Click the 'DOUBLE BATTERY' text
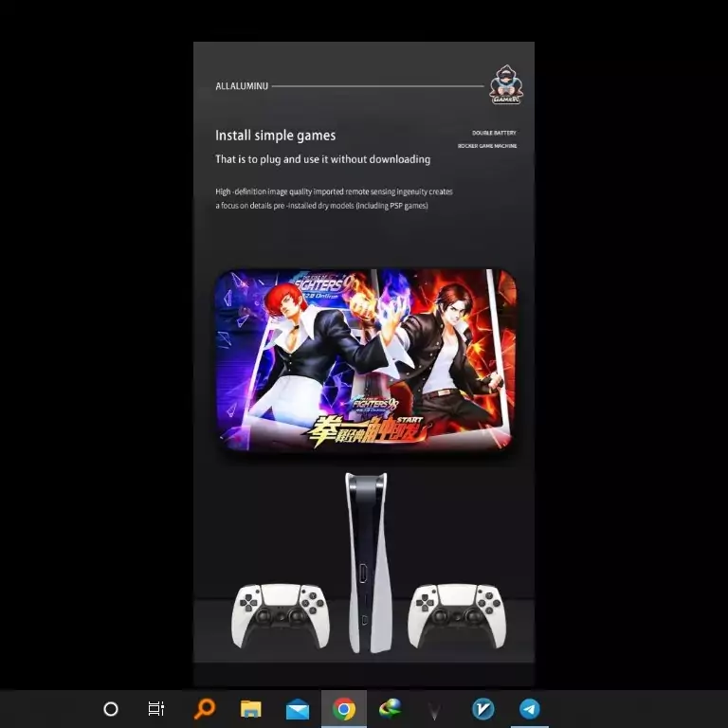The height and width of the screenshot is (728, 728). coord(494,133)
